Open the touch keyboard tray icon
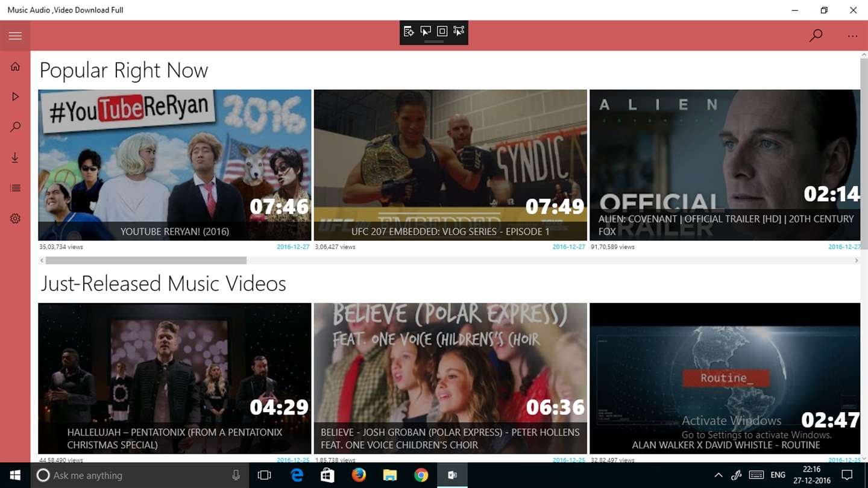Viewport: 868px width, 488px height. [x=756, y=475]
